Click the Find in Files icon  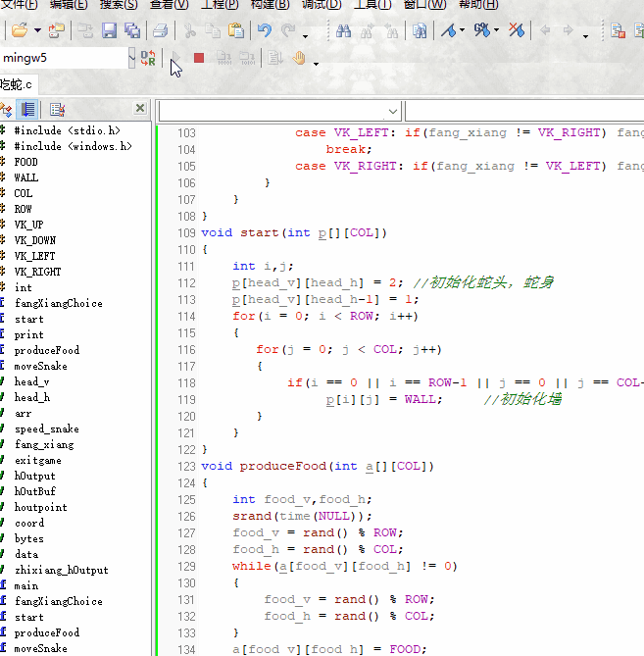[420, 30]
